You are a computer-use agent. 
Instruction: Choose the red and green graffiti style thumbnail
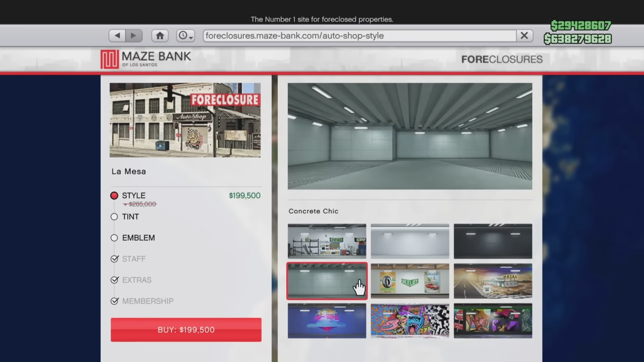click(493, 320)
